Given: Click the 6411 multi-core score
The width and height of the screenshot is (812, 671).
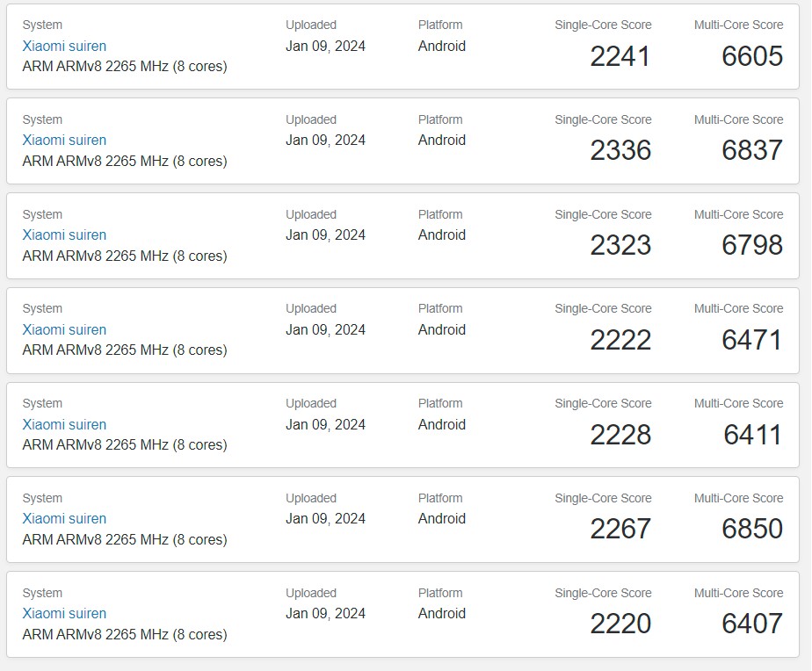Looking at the screenshot, I should pos(752,435).
